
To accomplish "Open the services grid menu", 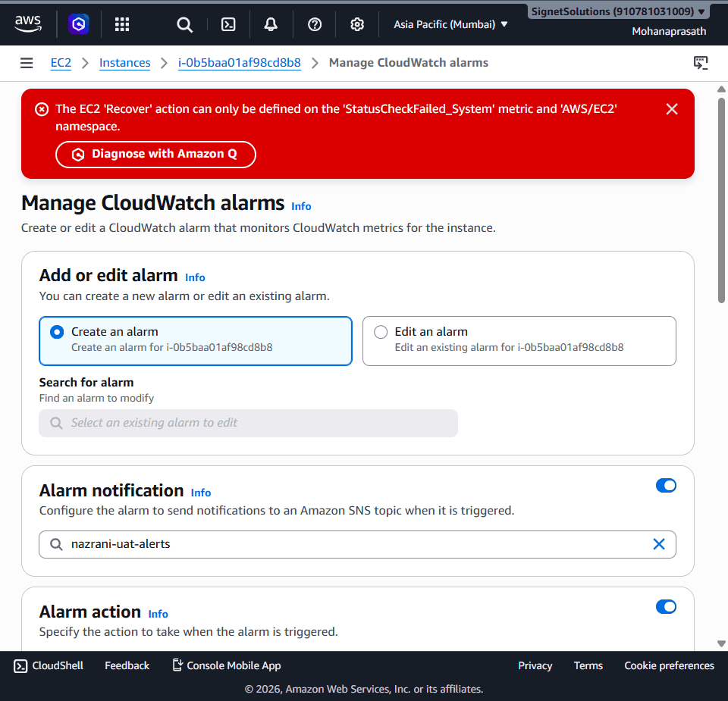I will 122,24.
